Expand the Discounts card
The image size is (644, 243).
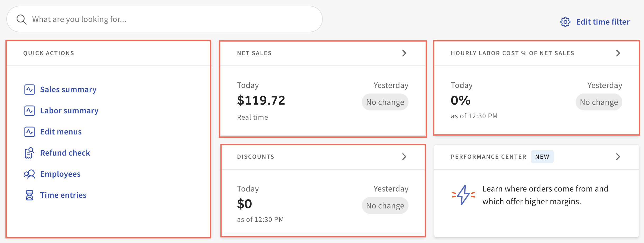[405, 157]
